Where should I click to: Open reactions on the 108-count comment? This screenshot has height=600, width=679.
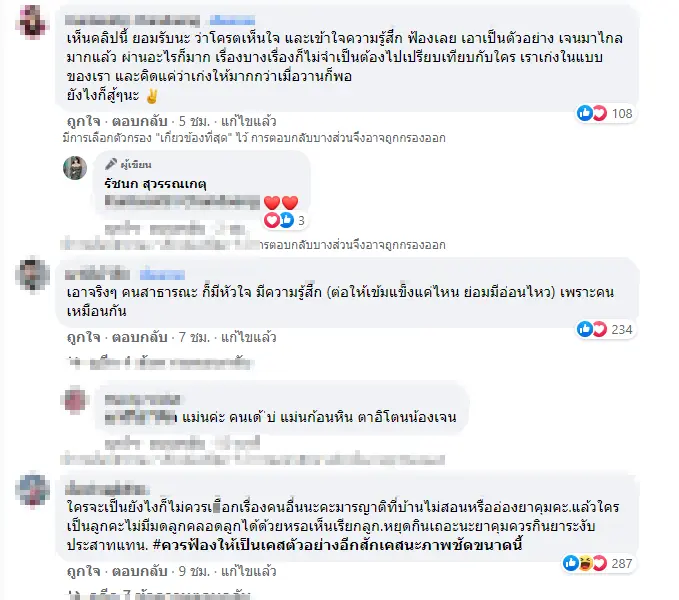tap(605, 113)
